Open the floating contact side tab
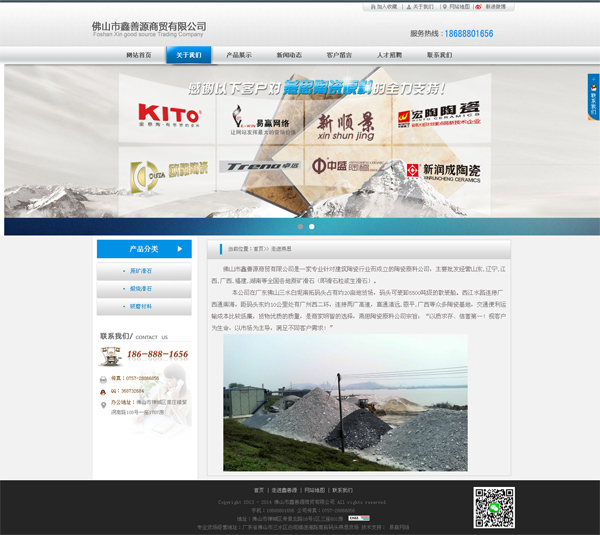Screen dimensions: 600x535 (x=593, y=97)
